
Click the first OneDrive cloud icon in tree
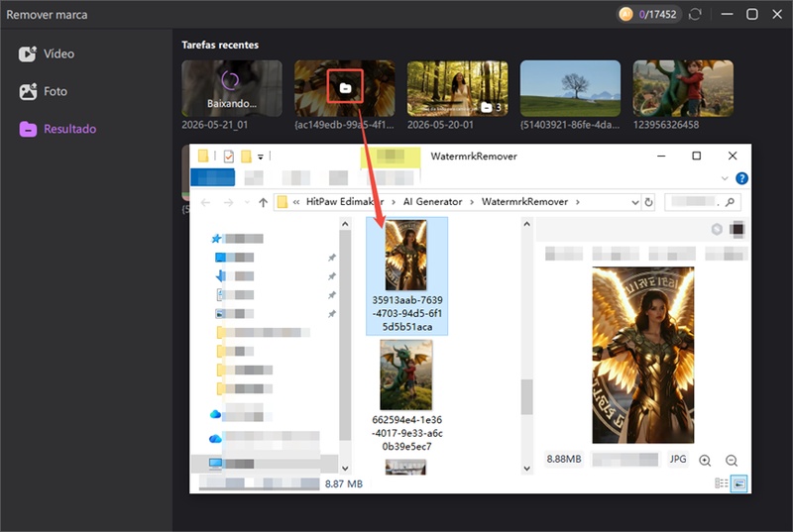215,414
